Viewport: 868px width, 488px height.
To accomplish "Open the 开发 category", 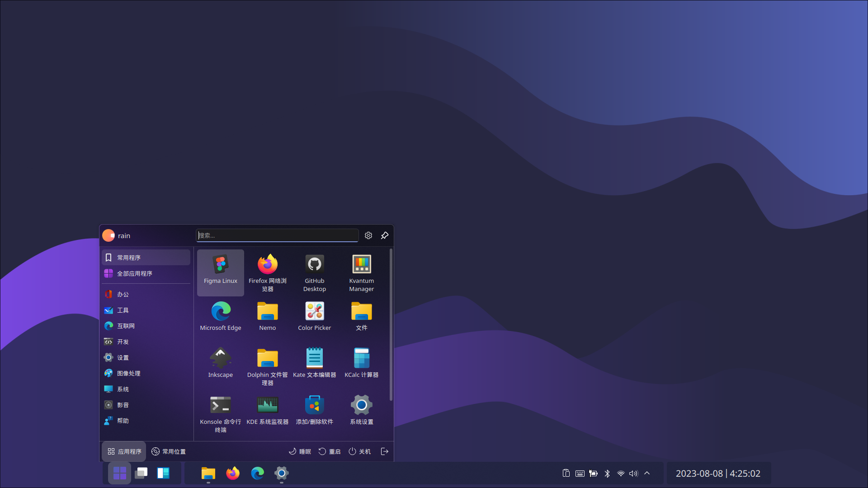I will click(146, 342).
